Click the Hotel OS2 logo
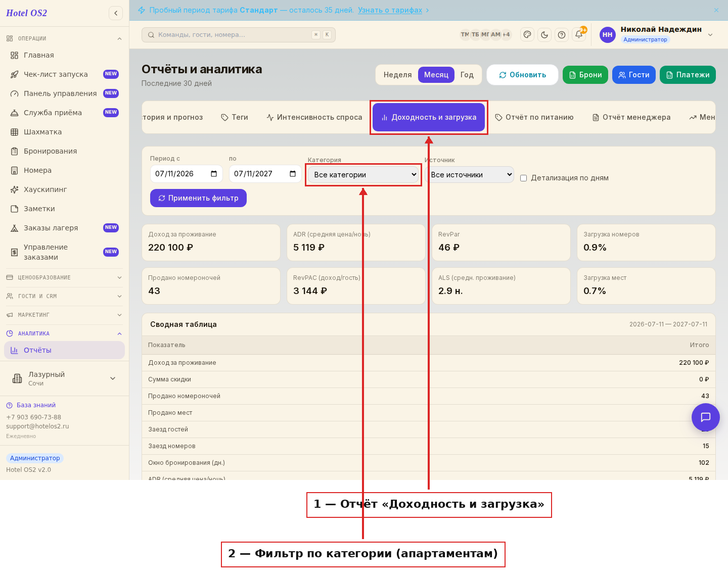This screenshot has height=579, width=728. [26, 13]
